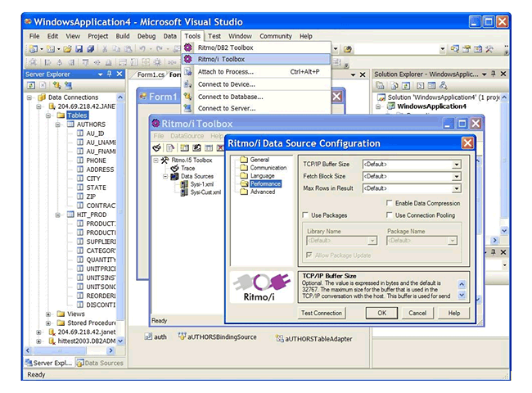Open TCP/IP Buffer Size dropdown
Viewport: 532px width, 393px height.
[457, 165]
